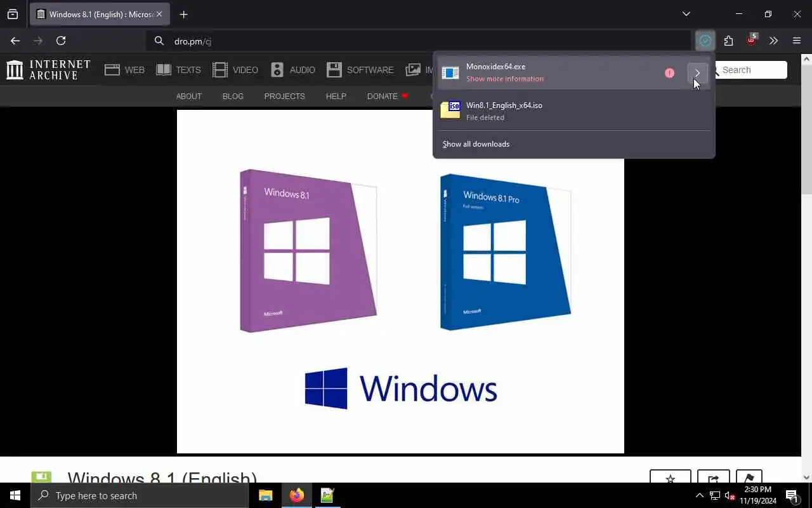
Task: Click the Windows logo image
Action: tap(401, 389)
